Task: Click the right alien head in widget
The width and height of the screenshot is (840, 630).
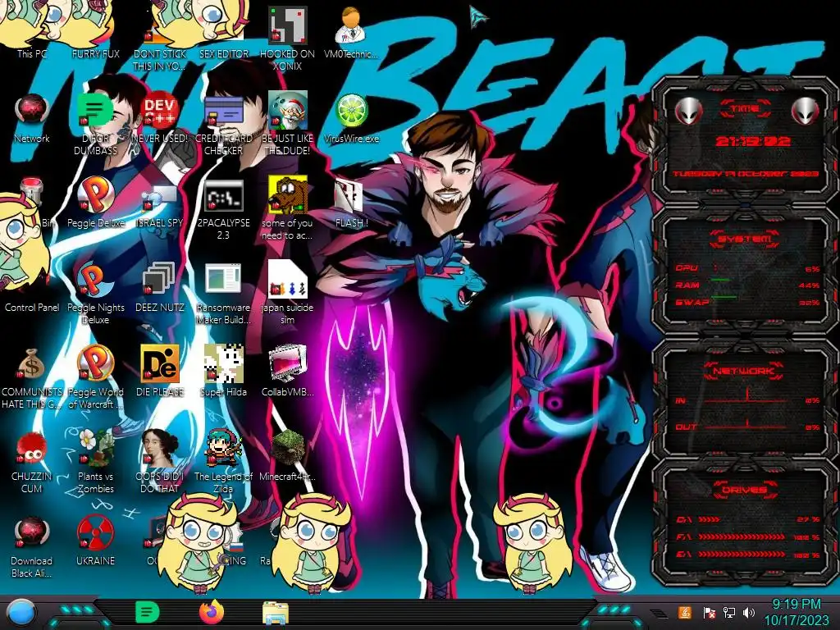Action: click(805, 111)
